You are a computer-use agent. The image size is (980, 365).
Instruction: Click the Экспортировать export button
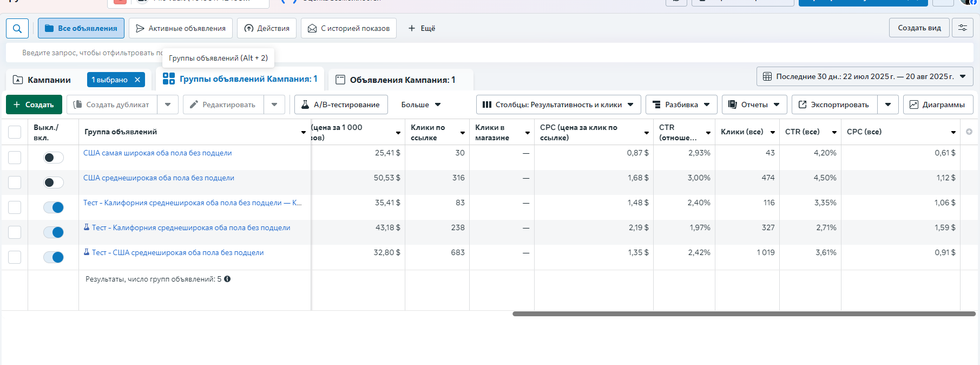coord(834,105)
